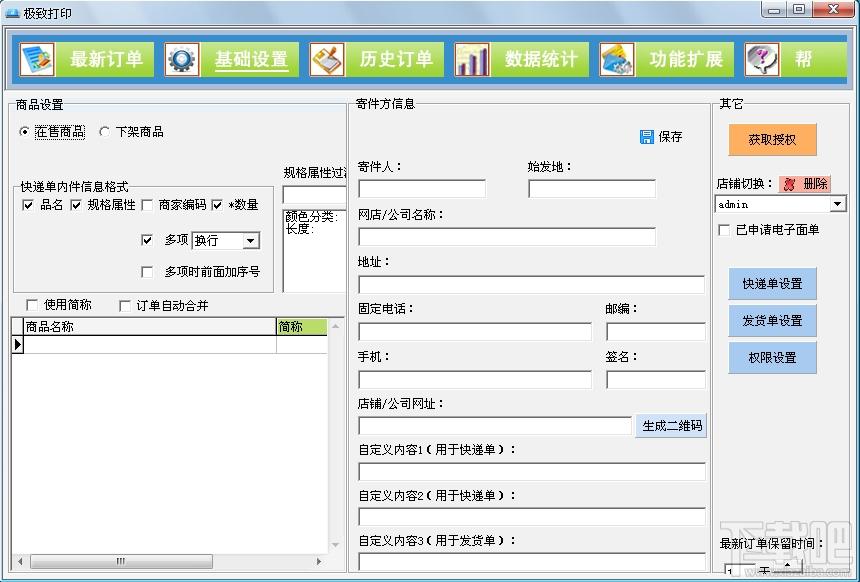This screenshot has height=582, width=860.
Task: Toggle the *数量 checkbox
Action: coord(217,205)
